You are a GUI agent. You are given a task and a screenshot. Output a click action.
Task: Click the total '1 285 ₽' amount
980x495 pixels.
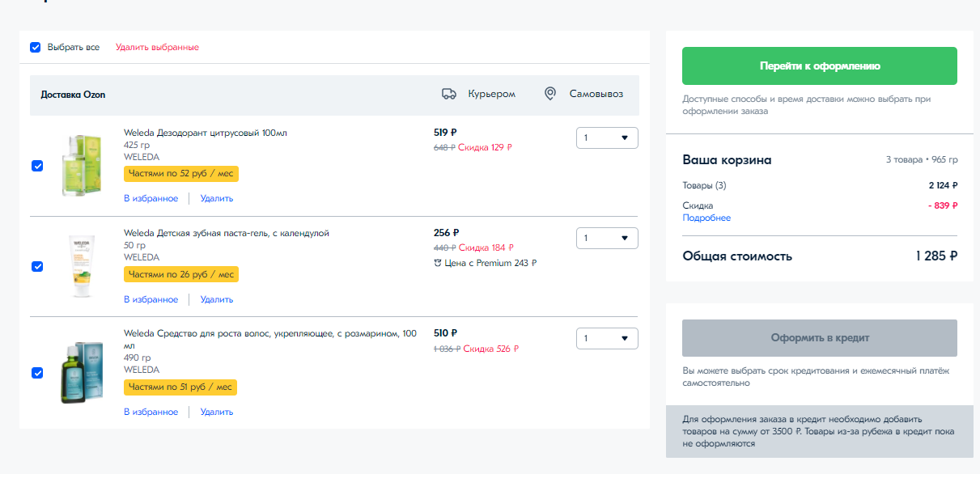point(937,256)
